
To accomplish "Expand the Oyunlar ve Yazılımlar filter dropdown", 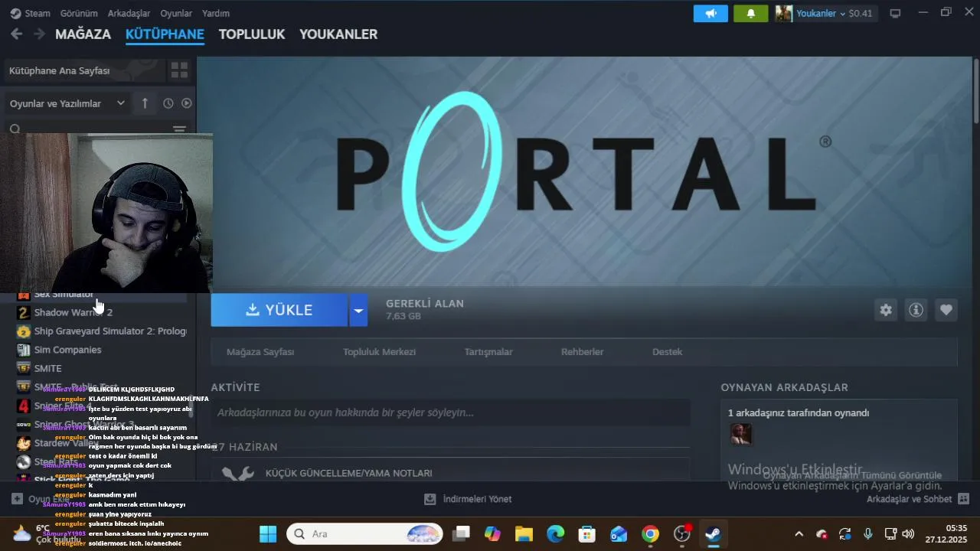I will (67, 103).
